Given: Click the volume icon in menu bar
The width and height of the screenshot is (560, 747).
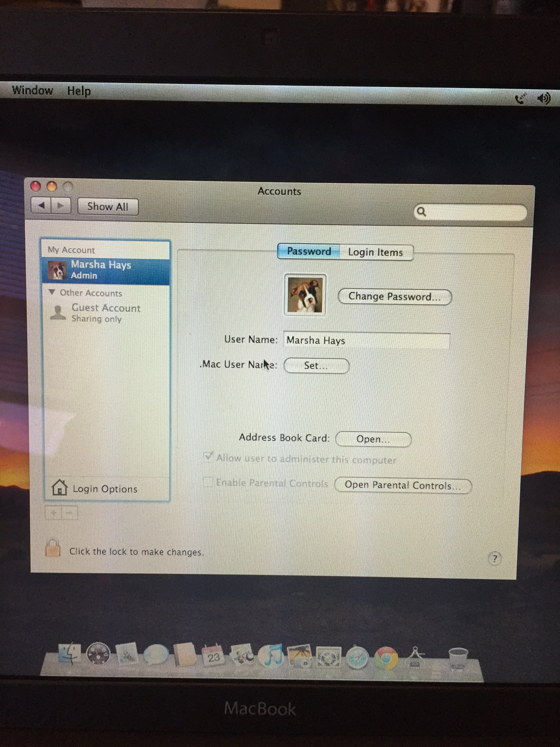Looking at the screenshot, I should point(544,99).
